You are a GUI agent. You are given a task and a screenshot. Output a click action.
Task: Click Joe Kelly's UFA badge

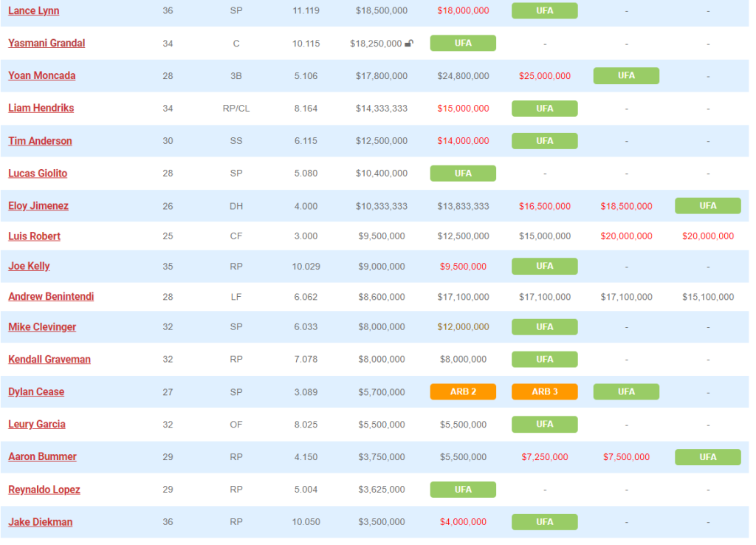[x=545, y=267]
